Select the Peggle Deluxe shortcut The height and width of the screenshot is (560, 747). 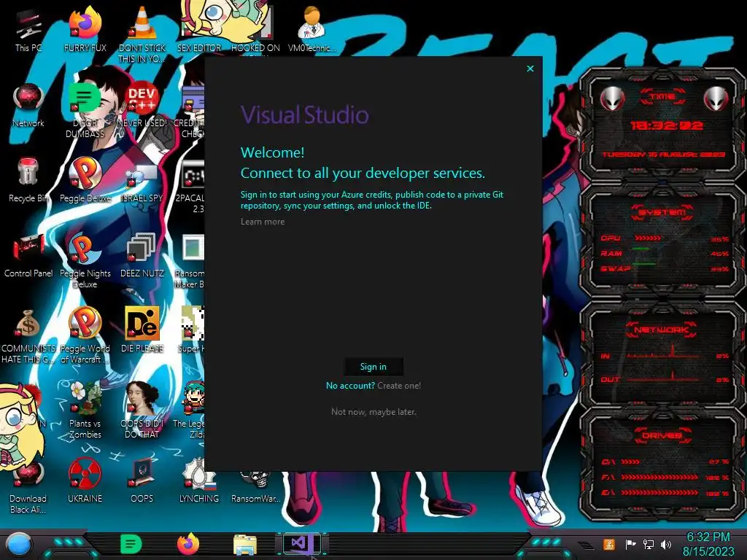coord(85,180)
